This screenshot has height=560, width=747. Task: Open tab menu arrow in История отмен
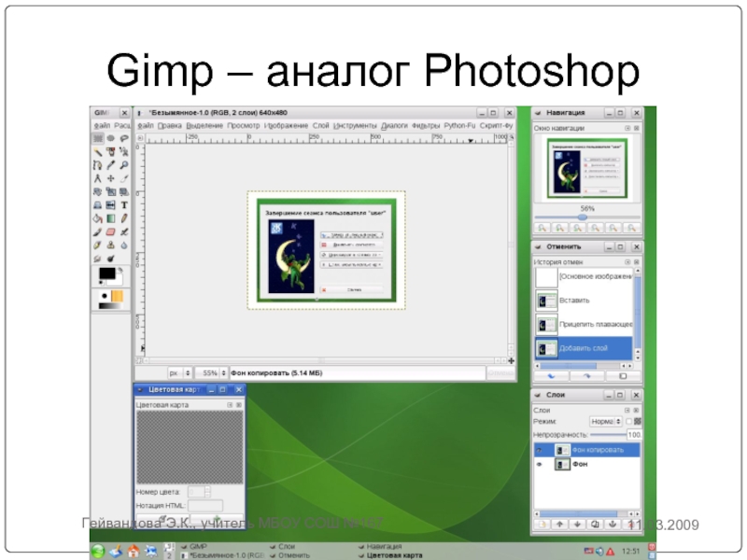[x=627, y=262]
